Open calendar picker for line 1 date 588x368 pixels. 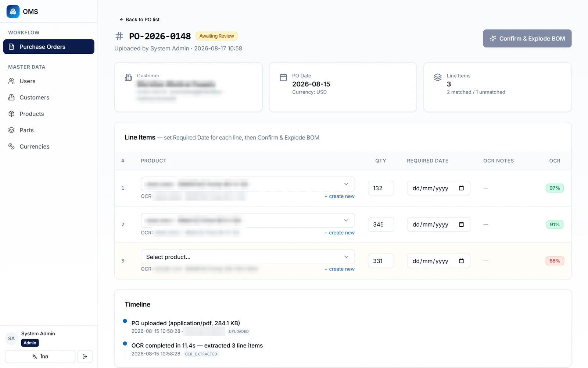462,188
